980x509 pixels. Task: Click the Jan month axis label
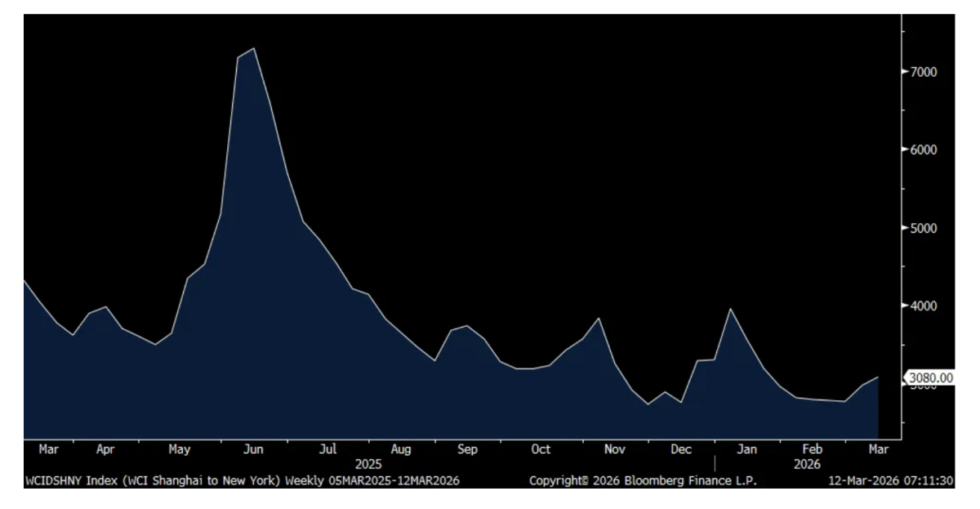(x=746, y=449)
